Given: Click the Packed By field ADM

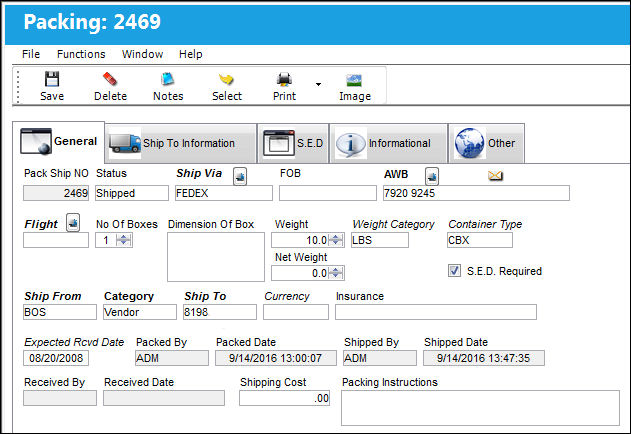Looking at the screenshot, I should click(172, 358).
